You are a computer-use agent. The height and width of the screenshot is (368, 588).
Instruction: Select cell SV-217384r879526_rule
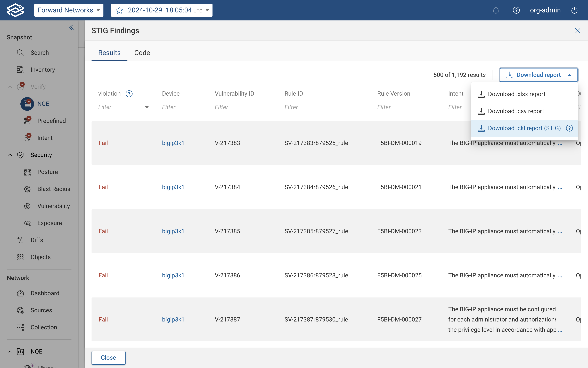pos(316,187)
